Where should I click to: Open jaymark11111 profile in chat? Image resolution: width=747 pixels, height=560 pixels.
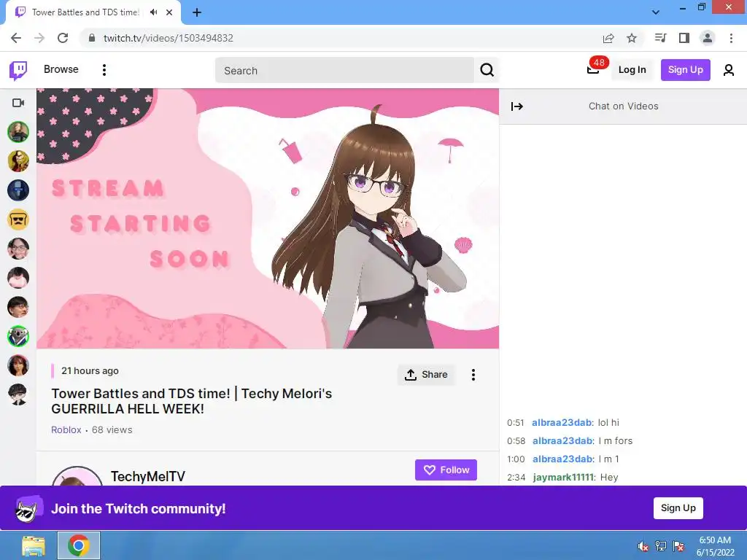[x=563, y=477]
